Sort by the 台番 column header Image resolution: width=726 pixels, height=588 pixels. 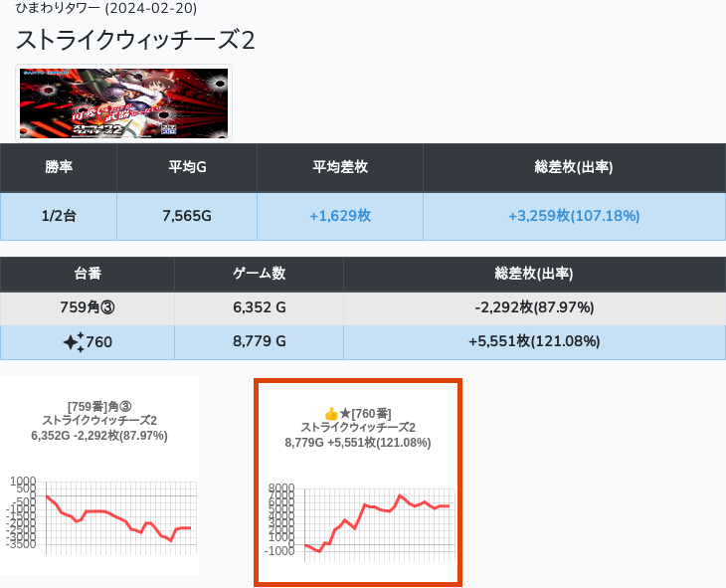point(88,274)
